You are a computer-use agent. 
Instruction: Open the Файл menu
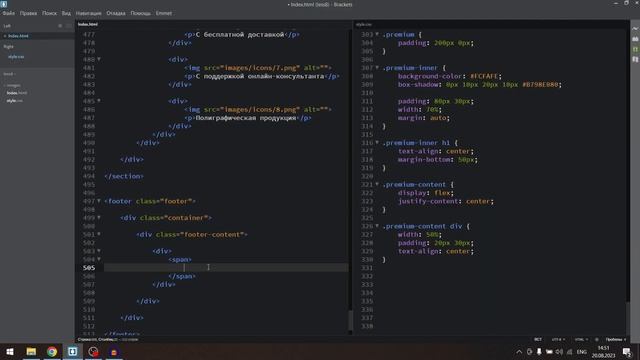tap(9, 13)
